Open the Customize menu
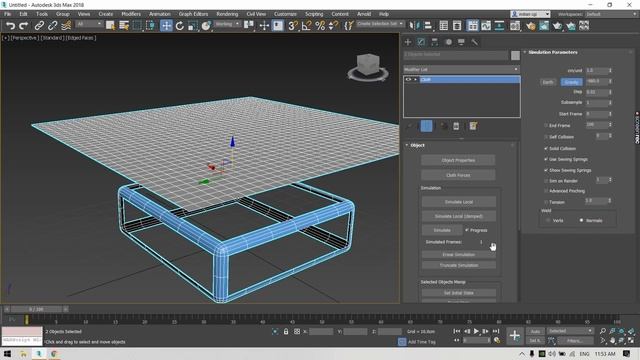This screenshot has height=360, width=640. tap(285, 14)
